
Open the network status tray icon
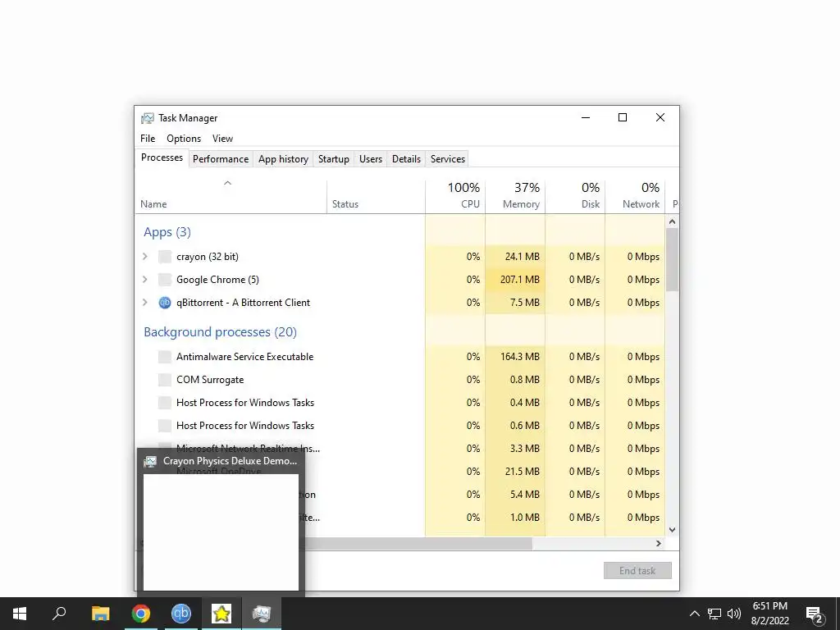pos(714,614)
